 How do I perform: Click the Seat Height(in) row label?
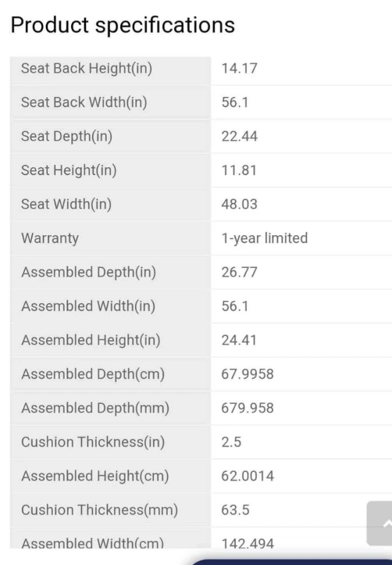(x=69, y=170)
